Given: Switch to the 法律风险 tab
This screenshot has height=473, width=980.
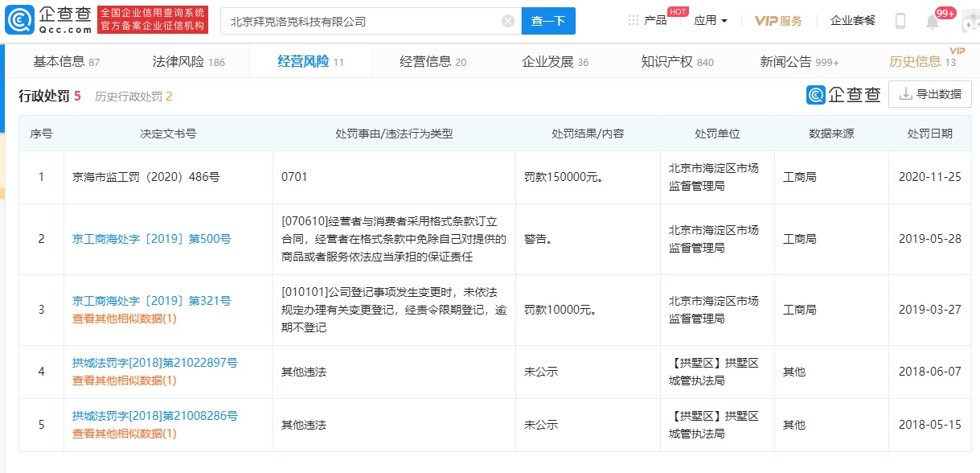Looking at the screenshot, I should point(188,62).
